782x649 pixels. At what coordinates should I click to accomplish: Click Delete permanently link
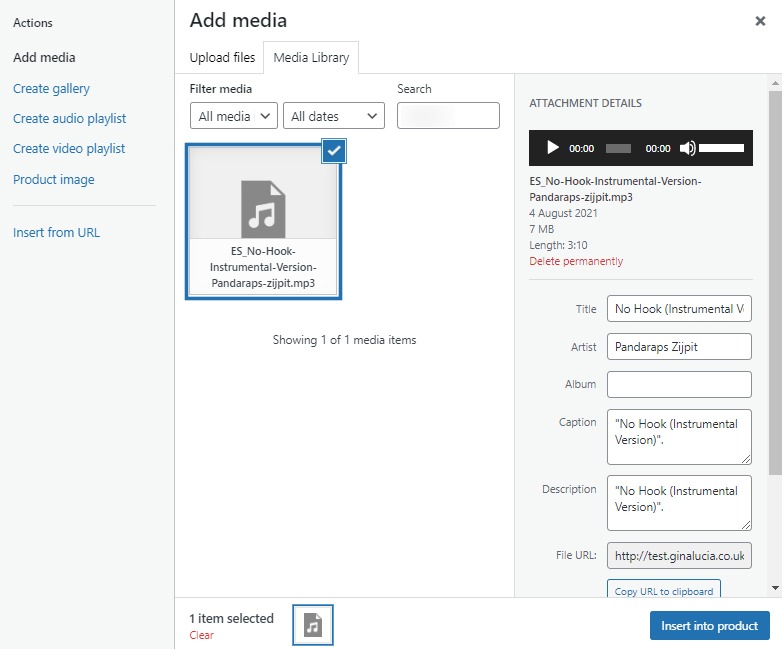click(575, 261)
